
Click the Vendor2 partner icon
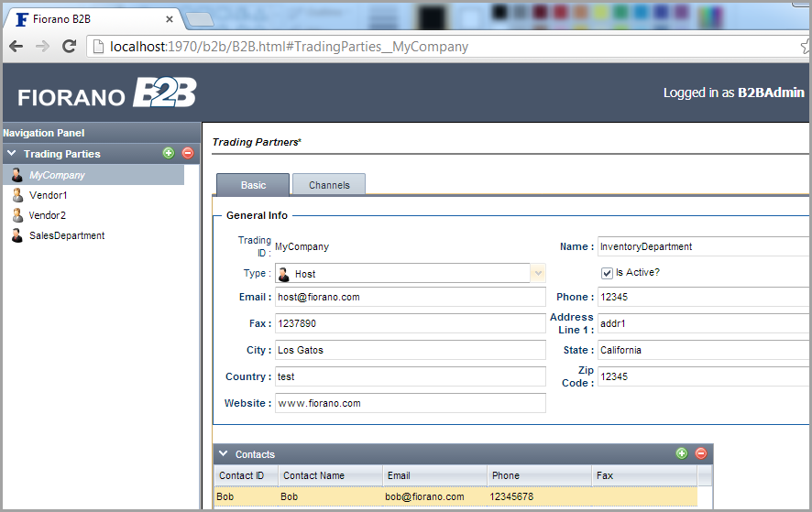click(x=17, y=215)
